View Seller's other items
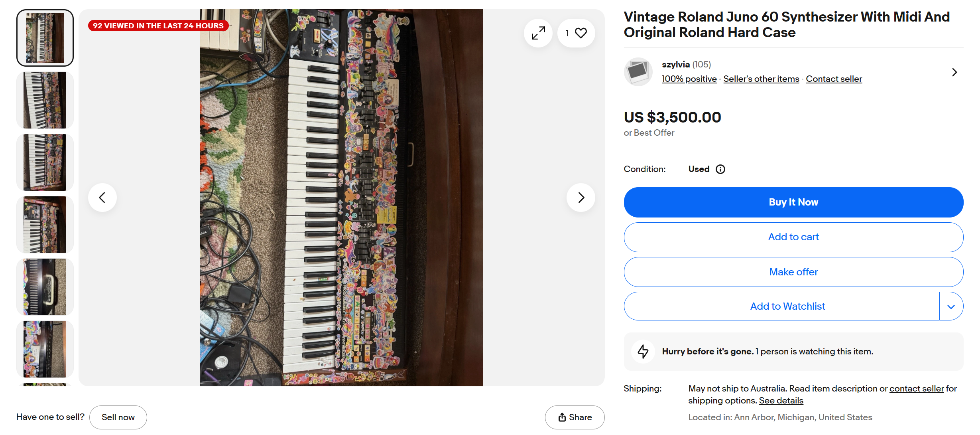The image size is (980, 435). click(x=761, y=79)
